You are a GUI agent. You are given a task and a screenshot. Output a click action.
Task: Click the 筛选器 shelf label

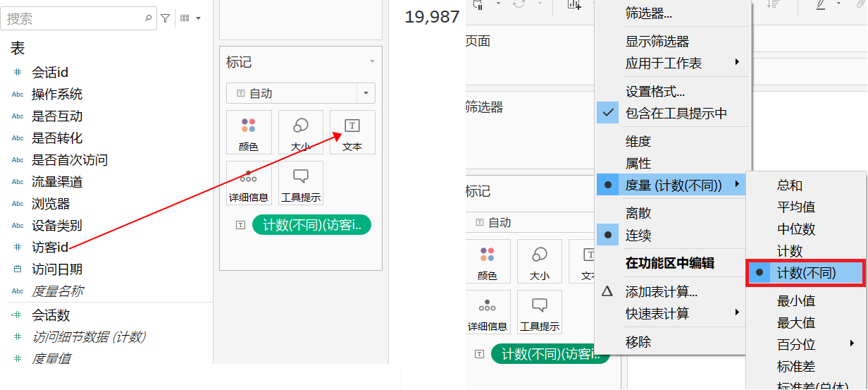485,107
